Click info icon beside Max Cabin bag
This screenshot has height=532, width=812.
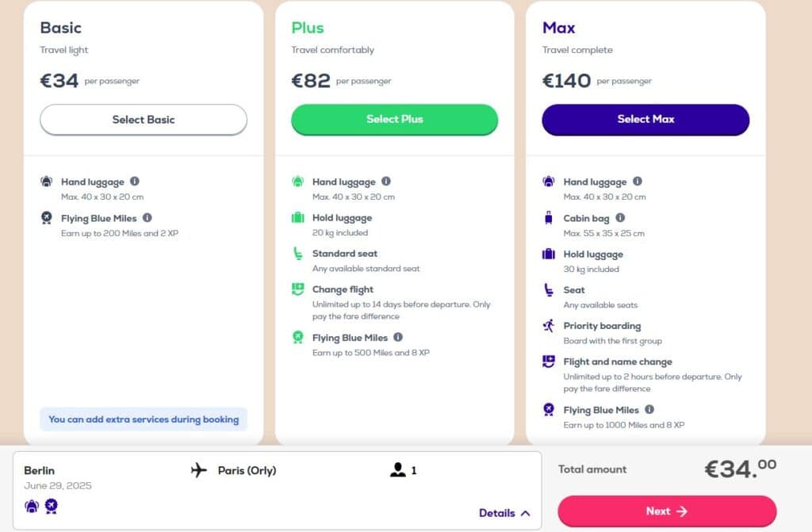(620, 218)
